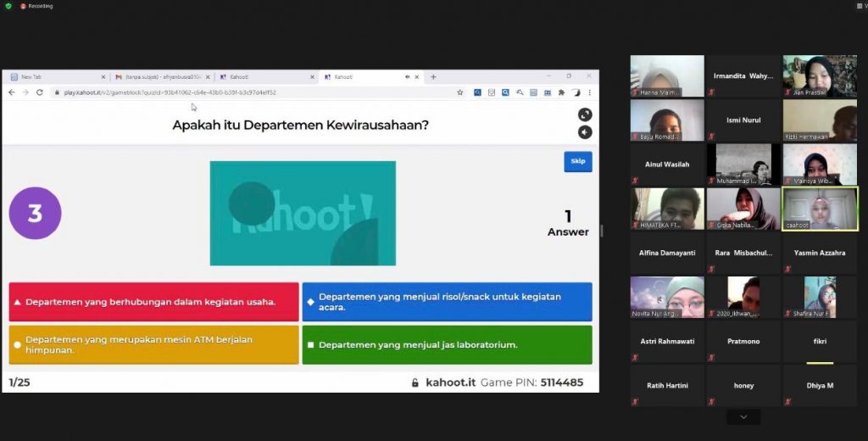Select the Rara Misbachul... participant tile
Image resolution: width=868 pixels, height=441 pixels.
(x=743, y=254)
